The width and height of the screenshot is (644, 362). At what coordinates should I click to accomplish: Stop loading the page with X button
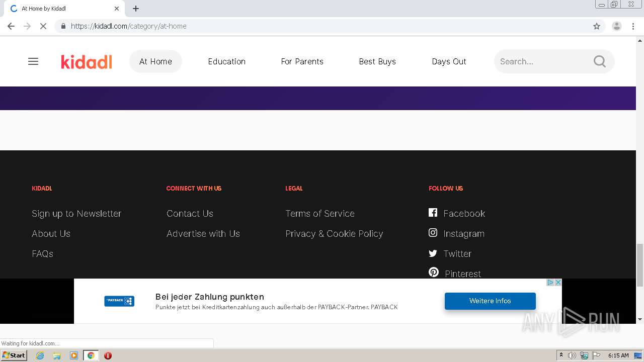pyautogui.click(x=43, y=26)
